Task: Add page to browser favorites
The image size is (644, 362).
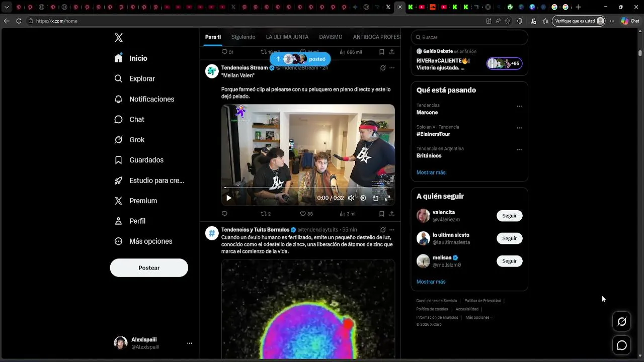Action: pos(508,21)
